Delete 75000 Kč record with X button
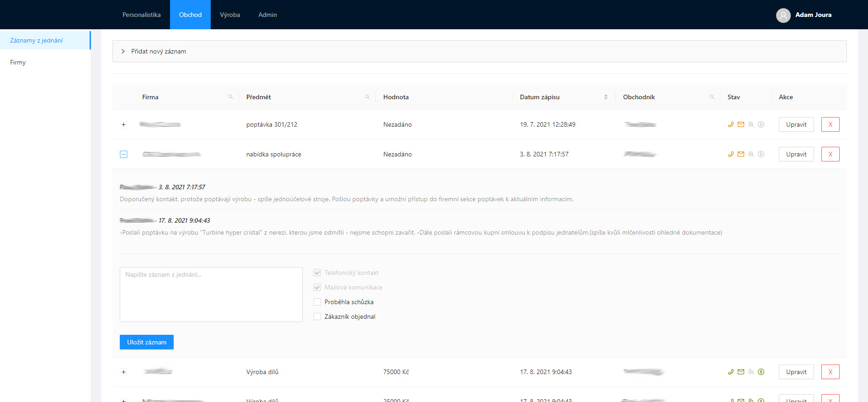Viewport: 868px width, 402px height. tap(831, 372)
